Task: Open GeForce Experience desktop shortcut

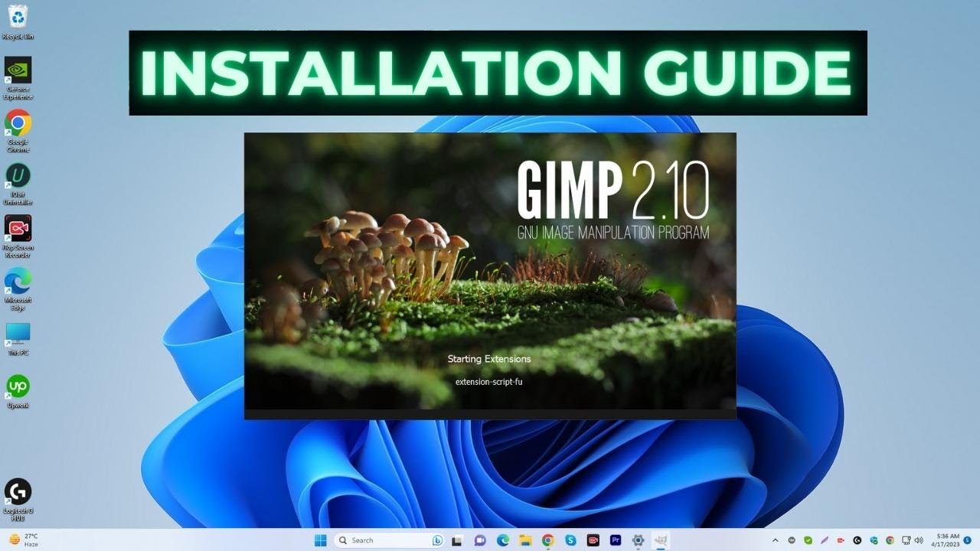Action: 18,78
